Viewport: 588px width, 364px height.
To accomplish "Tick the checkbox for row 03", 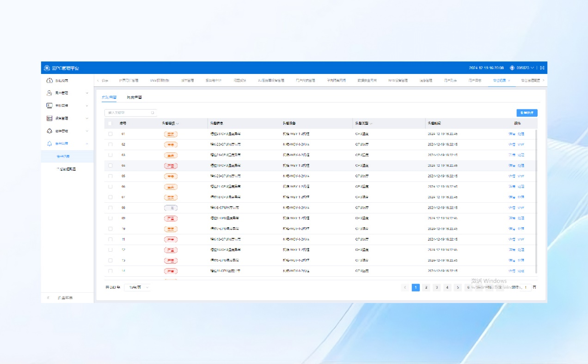I will point(110,155).
